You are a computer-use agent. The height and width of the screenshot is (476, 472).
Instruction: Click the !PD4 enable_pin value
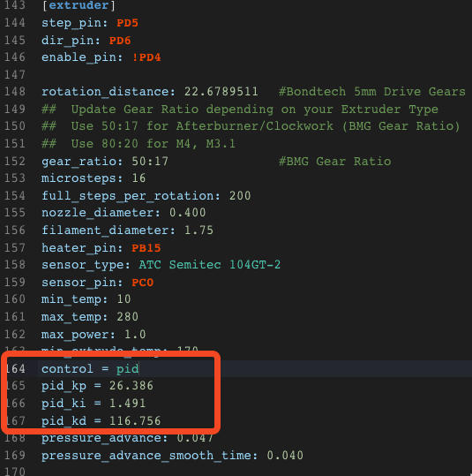[x=146, y=57]
